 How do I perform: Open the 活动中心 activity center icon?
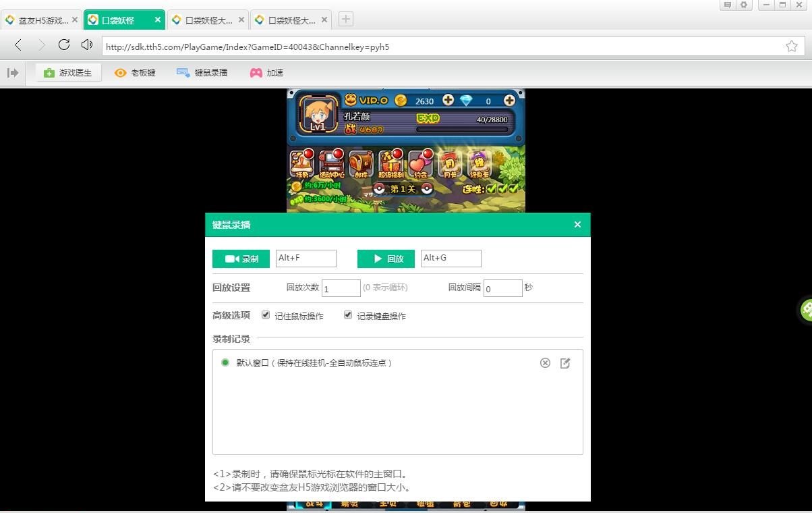pos(332,162)
